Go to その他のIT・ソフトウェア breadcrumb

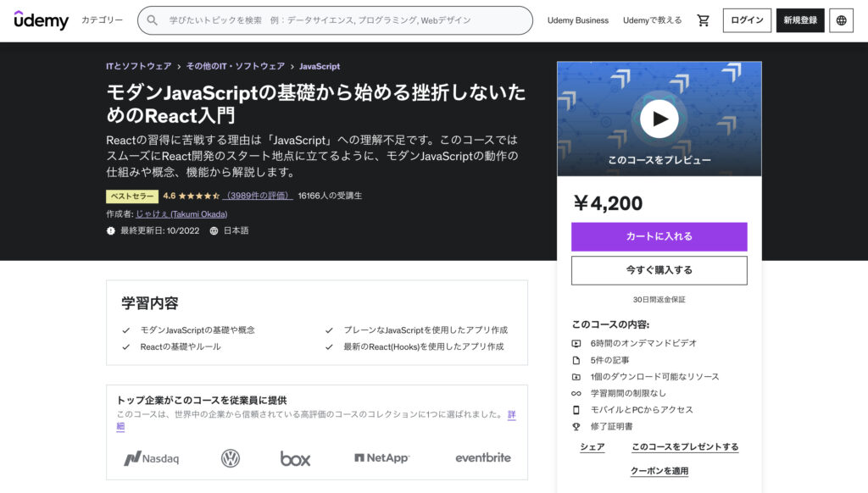[x=236, y=66]
